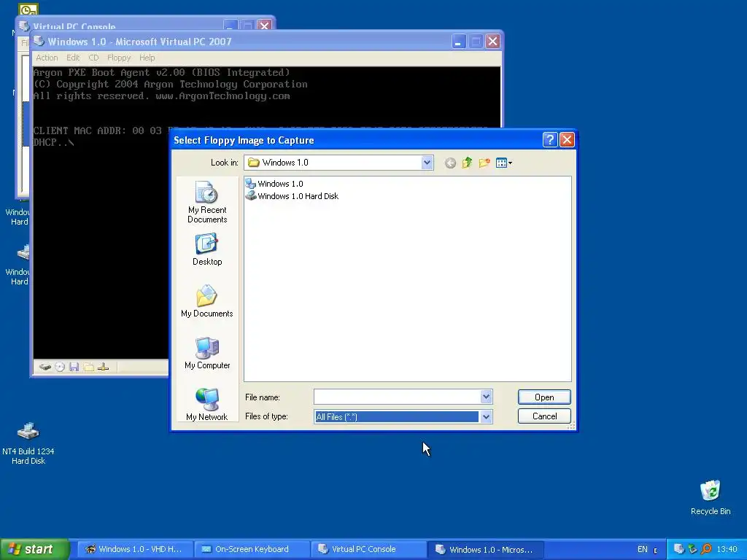
Task: Open the Help menu in Virtual PC
Action: (x=147, y=58)
